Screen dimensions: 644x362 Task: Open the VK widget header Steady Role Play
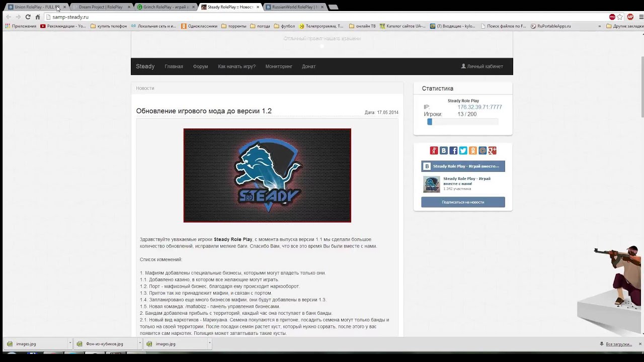click(x=463, y=166)
